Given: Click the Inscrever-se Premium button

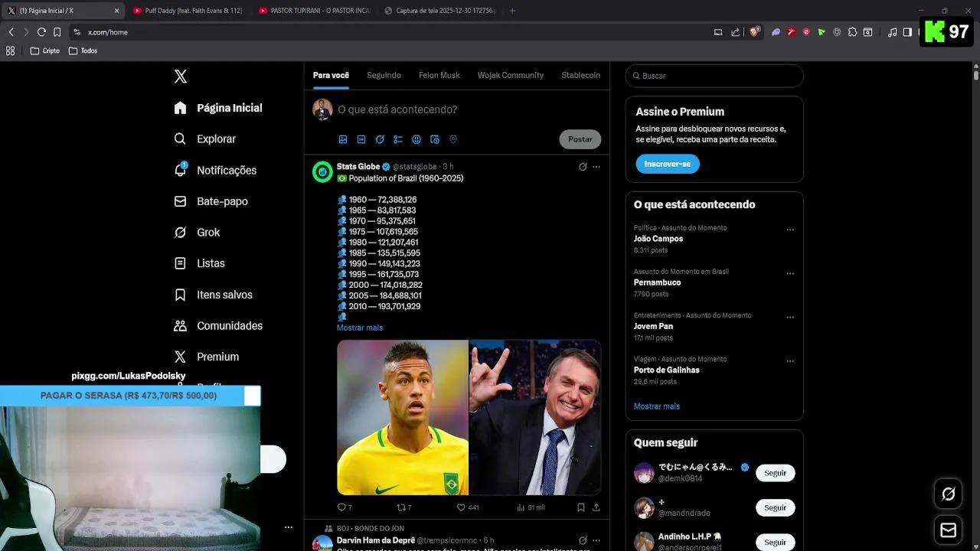Looking at the screenshot, I should pos(668,164).
